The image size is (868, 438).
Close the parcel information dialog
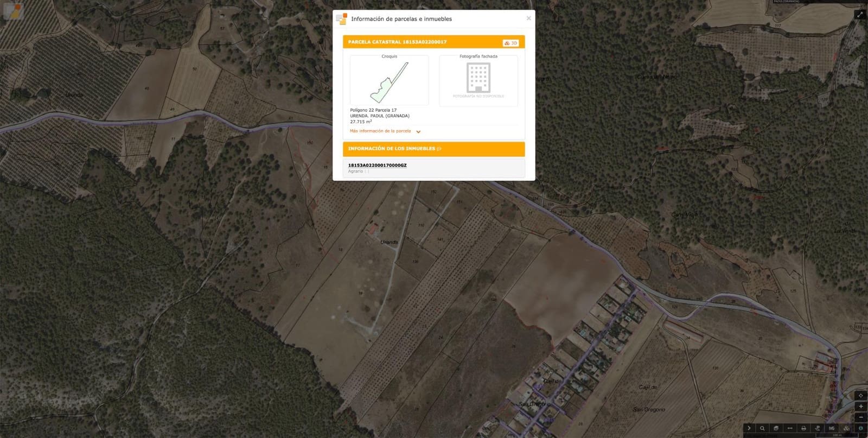(x=529, y=18)
